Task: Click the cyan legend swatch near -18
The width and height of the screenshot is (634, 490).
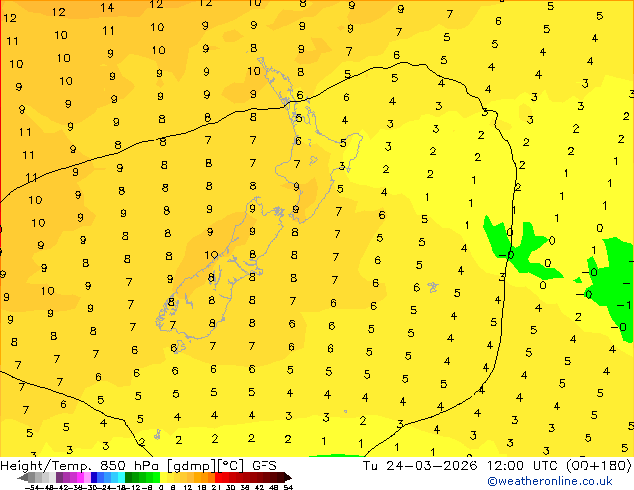Action: [x=121, y=477]
